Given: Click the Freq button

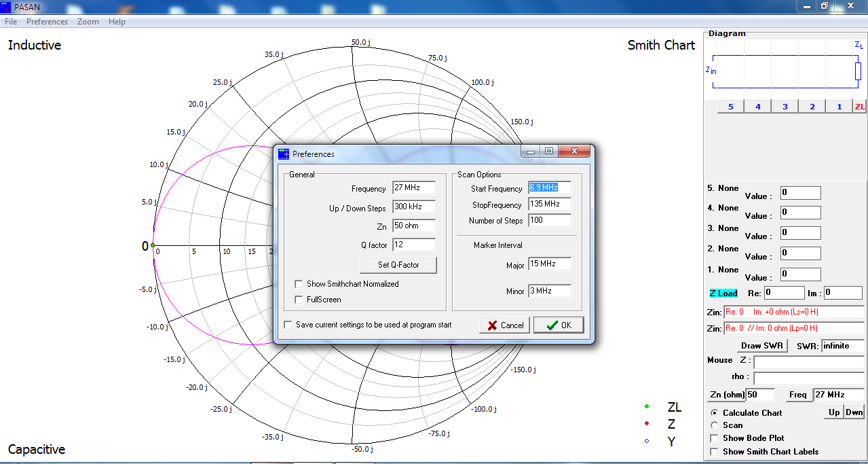Looking at the screenshot, I should point(798,395).
